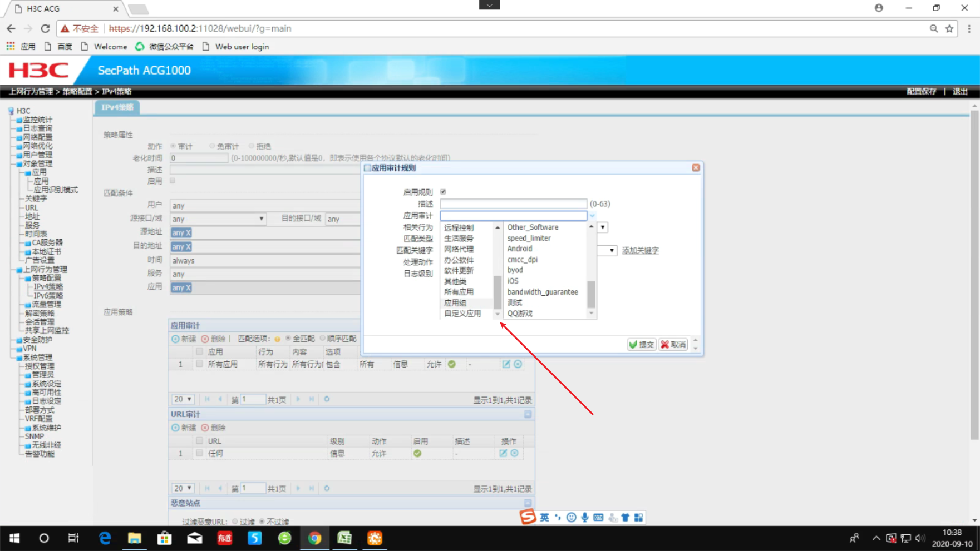Click the edit icon in the 所有应用 row
This screenshot has height=551, width=980.
[x=506, y=364]
